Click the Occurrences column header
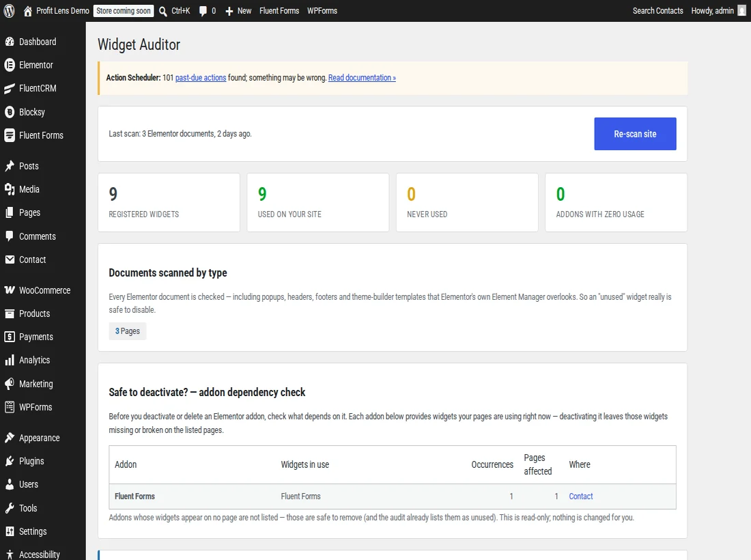751x560 pixels. tap(492, 464)
